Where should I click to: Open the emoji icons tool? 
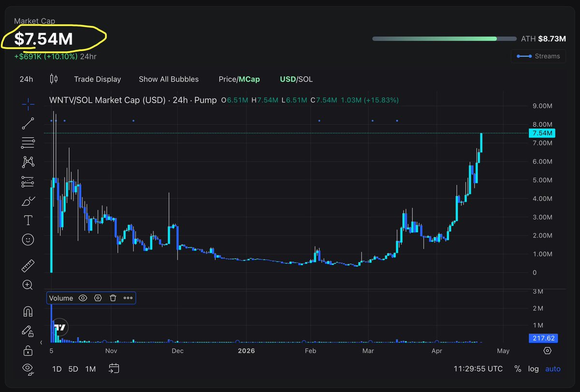click(x=28, y=239)
